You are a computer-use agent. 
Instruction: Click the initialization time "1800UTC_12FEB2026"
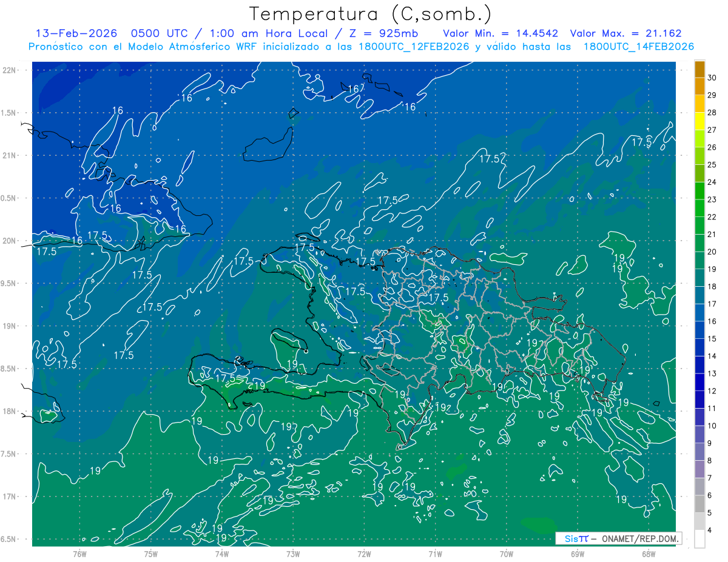click(414, 47)
